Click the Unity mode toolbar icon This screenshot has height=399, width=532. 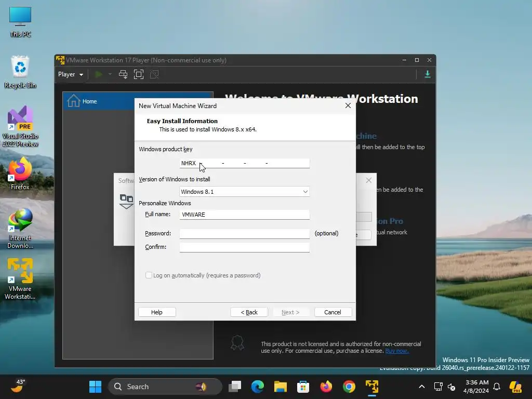click(154, 74)
